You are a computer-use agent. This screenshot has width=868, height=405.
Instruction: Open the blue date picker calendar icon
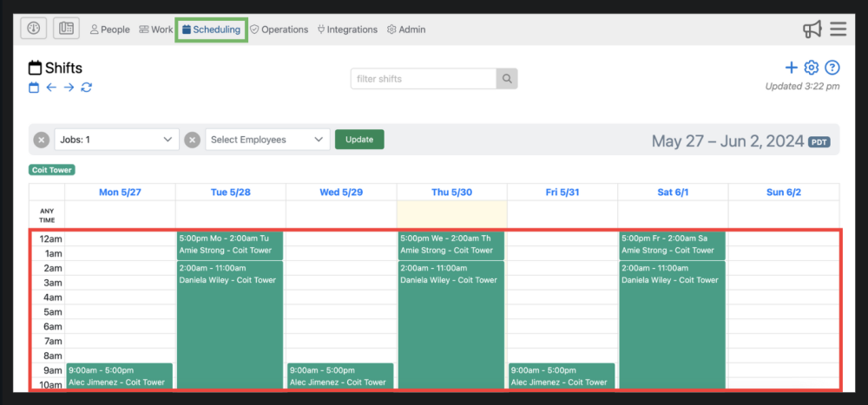[34, 88]
